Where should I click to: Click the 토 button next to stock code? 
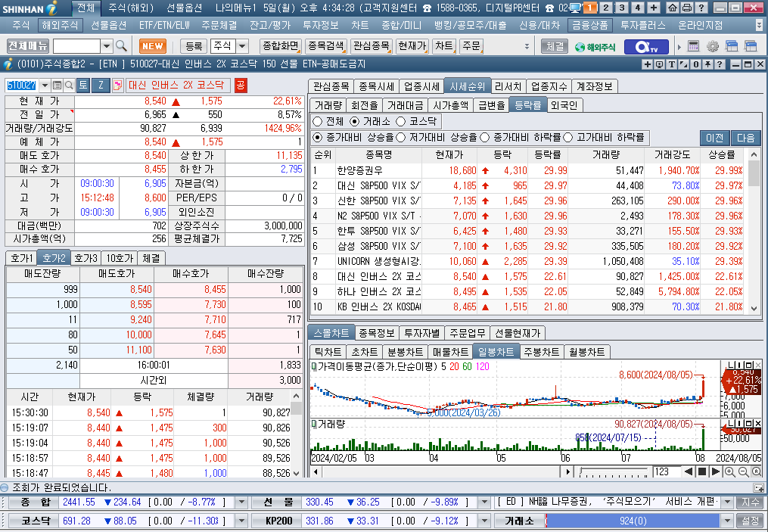(82, 86)
